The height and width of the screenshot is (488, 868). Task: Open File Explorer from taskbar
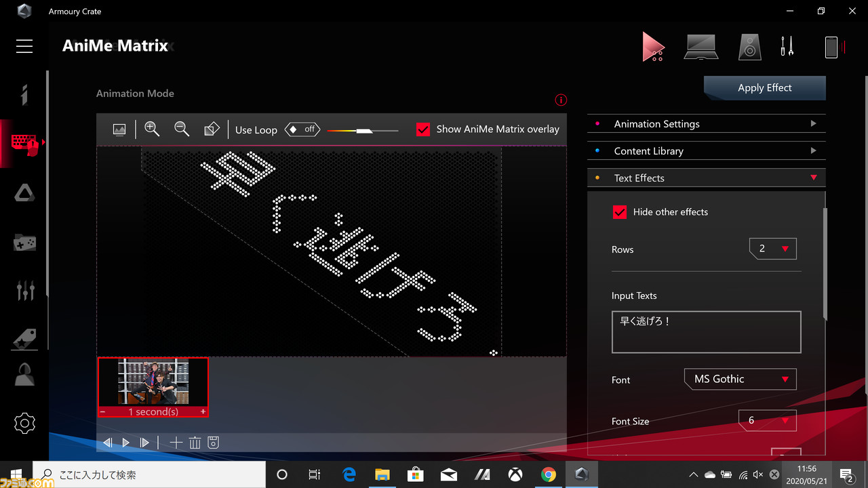[382, 474]
